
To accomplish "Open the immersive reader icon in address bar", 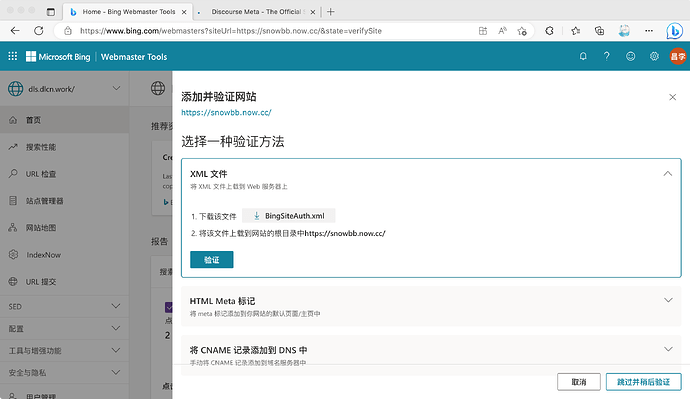I will (483, 31).
